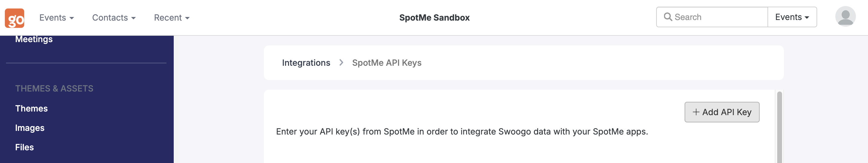Open Themes in the sidebar
868x163 pixels.
coord(31,108)
